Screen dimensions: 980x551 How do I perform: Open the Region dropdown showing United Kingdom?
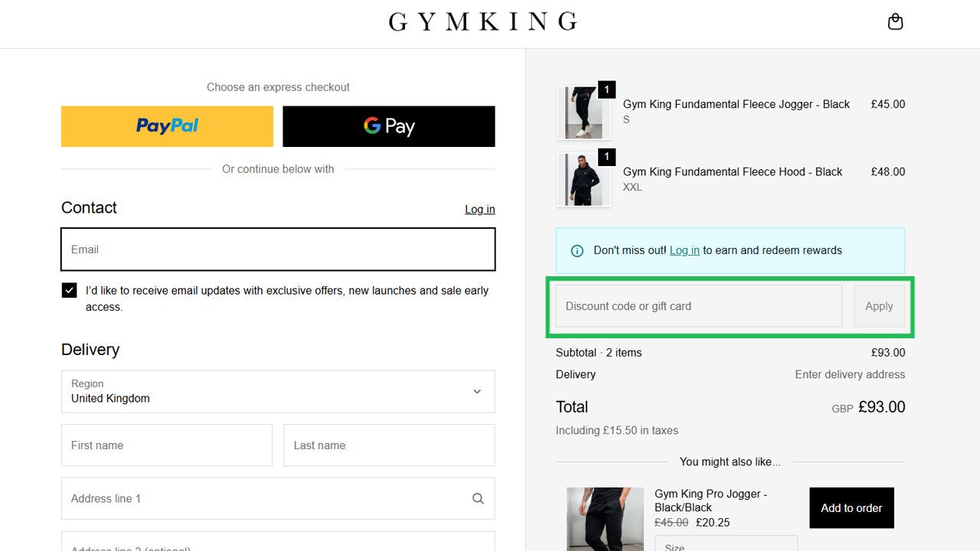tap(278, 391)
